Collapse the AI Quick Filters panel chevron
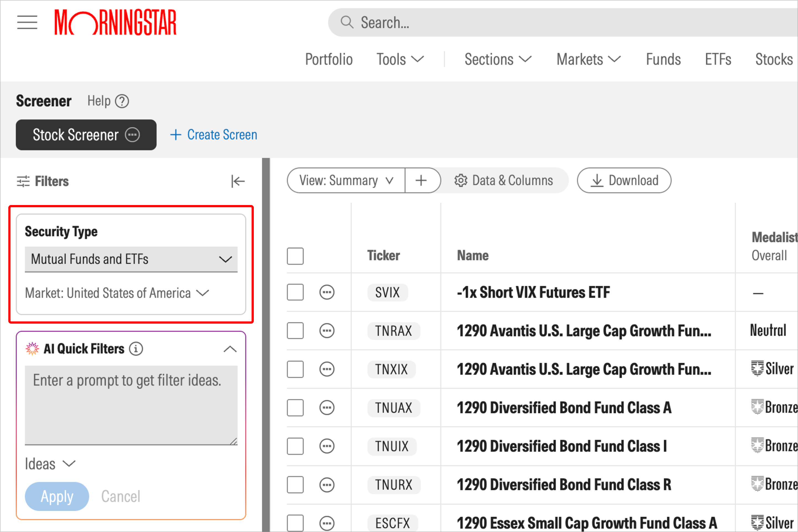 [x=230, y=349]
